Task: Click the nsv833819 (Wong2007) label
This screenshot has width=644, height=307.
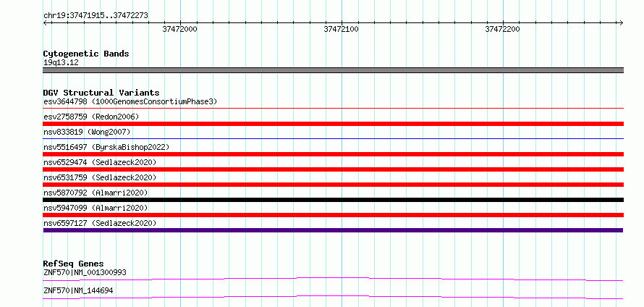Action: tap(87, 132)
